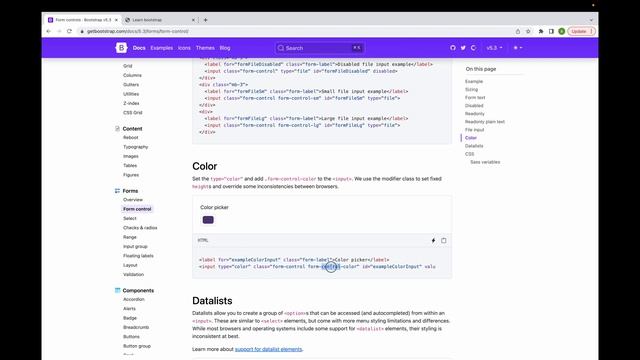640x360 pixels.
Task: Try the Color code in StackBlitz
Action: (x=433, y=240)
